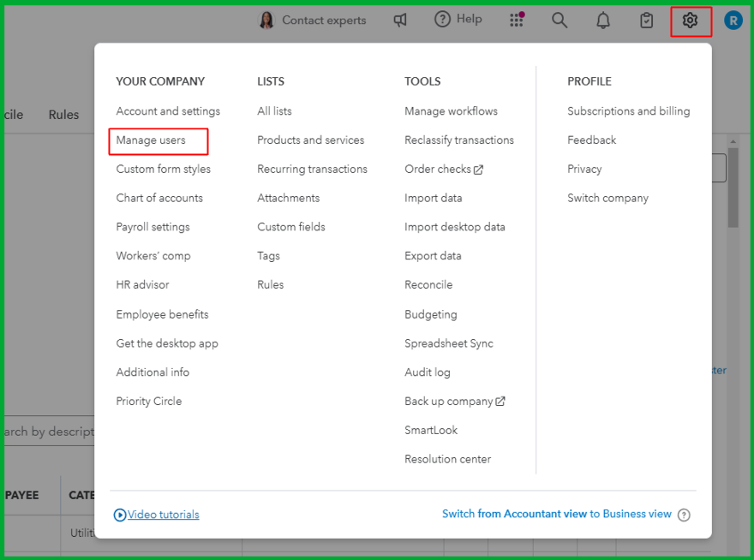Image resolution: width=754 pixels, height=560 pixels.
Task: Switch to the Rules tab
Action: 63,115
